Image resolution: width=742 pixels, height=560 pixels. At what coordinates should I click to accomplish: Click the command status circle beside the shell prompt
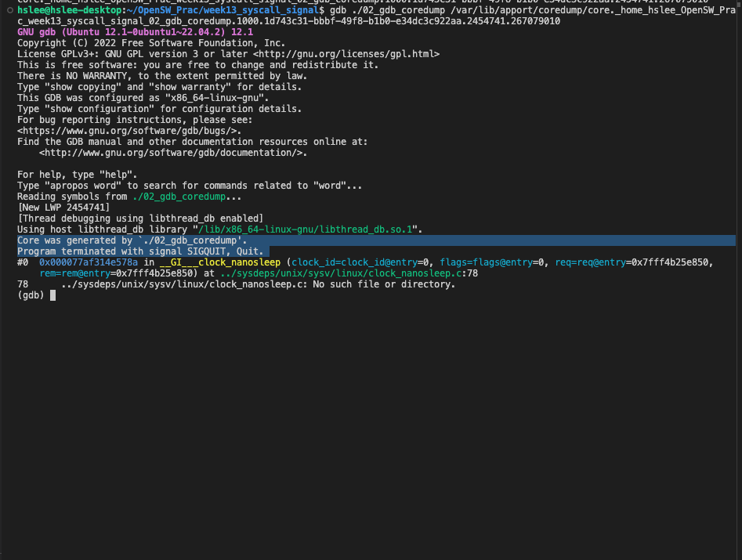click(9, 10)
